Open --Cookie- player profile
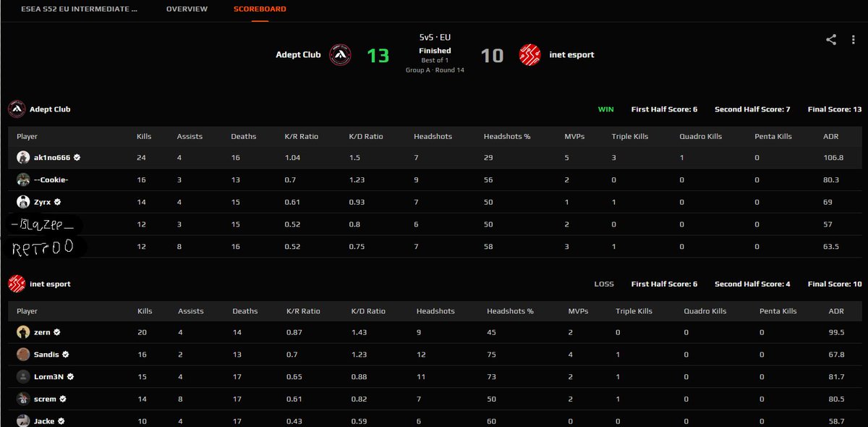This screenshot has width=868, height=427. click(53, 179)
